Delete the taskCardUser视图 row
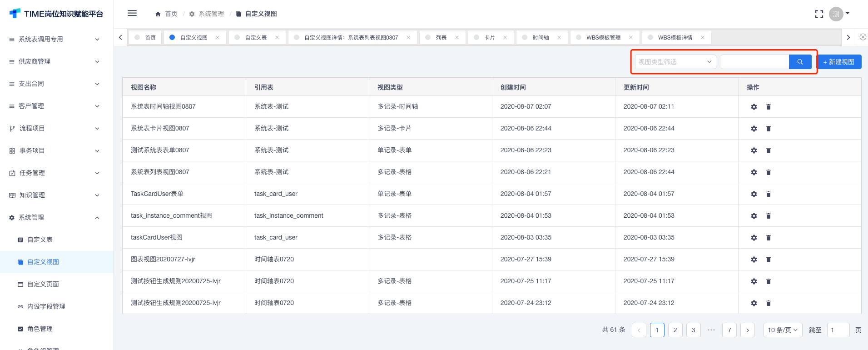This screenshot has height=350, width=868. point(769,238)
